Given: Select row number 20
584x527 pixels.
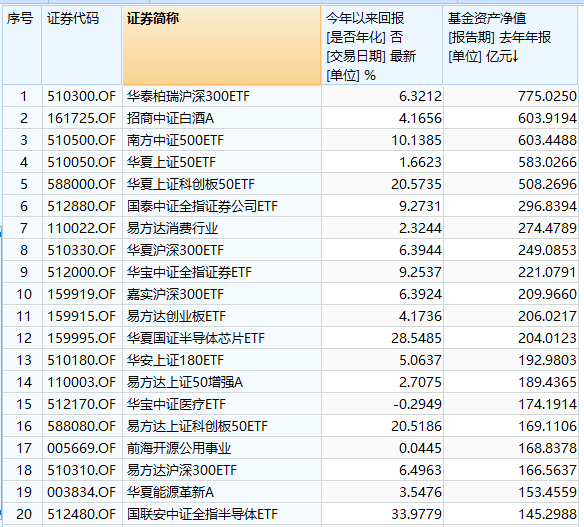Looking at the screenshot, I should (x=24, y=514).
